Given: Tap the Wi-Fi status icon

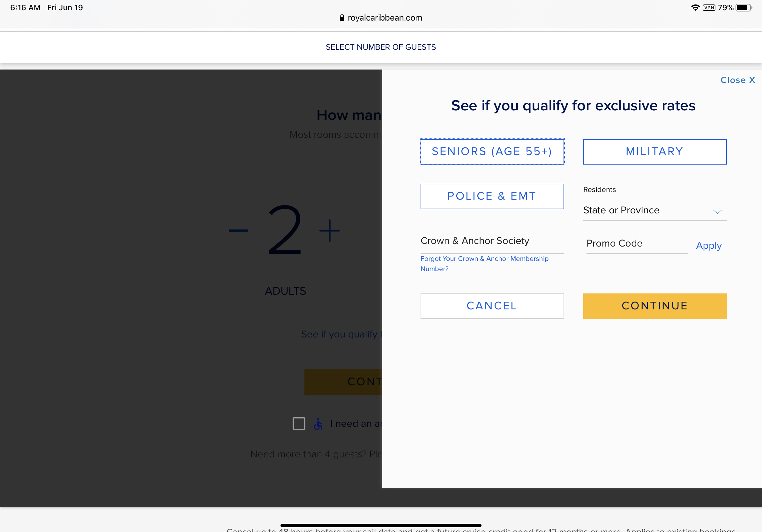Looking at the screenshot, I should tap(695, 8).
